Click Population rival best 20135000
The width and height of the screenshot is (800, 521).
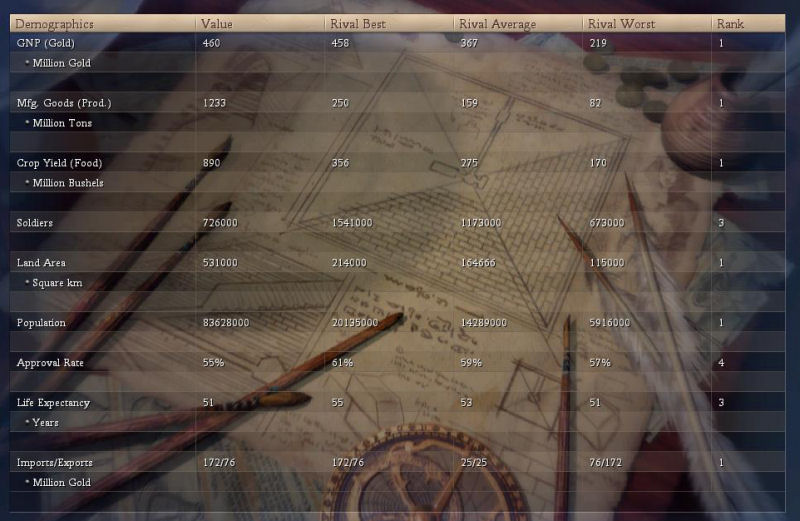click(355, 323)
